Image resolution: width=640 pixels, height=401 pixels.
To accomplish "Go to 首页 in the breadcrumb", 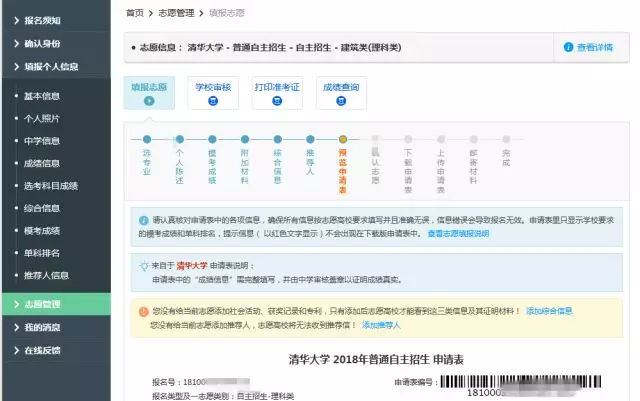I will [135, 13].
